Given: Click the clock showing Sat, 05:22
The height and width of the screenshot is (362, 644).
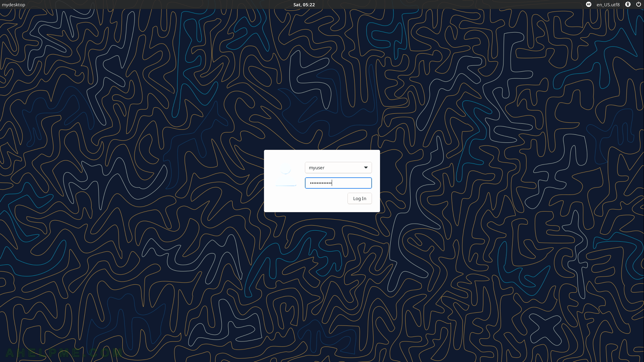Looking at the screenshot, I should pyautogui.click(x=304, y=5).
